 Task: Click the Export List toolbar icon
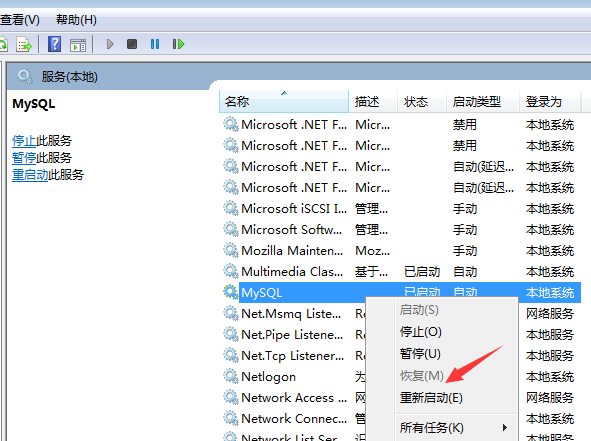tap(24, 44)
